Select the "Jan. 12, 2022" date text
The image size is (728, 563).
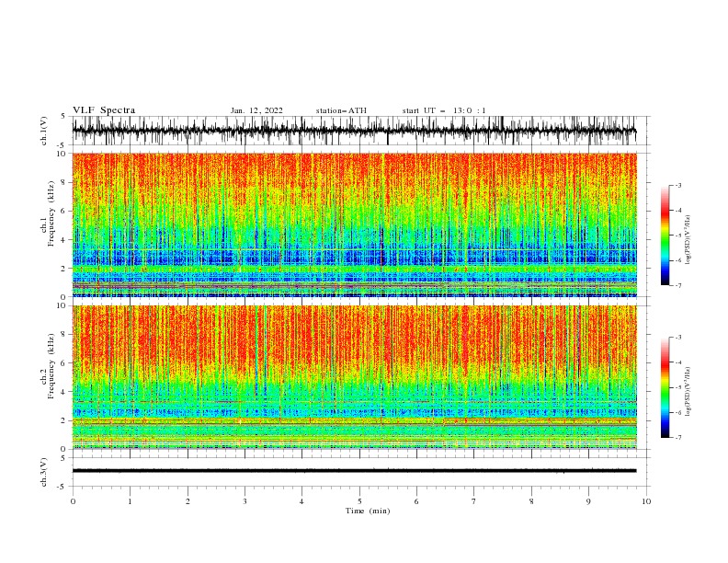pyautogui.click(x=256, y=110)
